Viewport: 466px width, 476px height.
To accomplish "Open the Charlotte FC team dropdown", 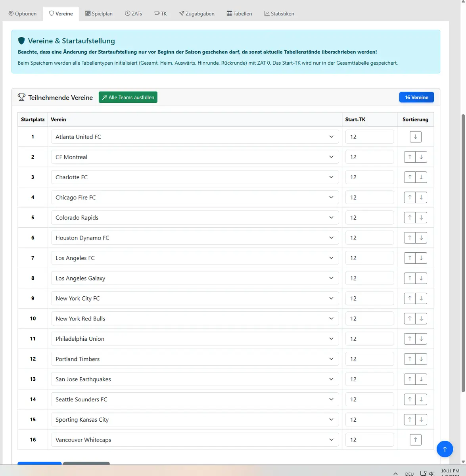I will pos(194,177).
